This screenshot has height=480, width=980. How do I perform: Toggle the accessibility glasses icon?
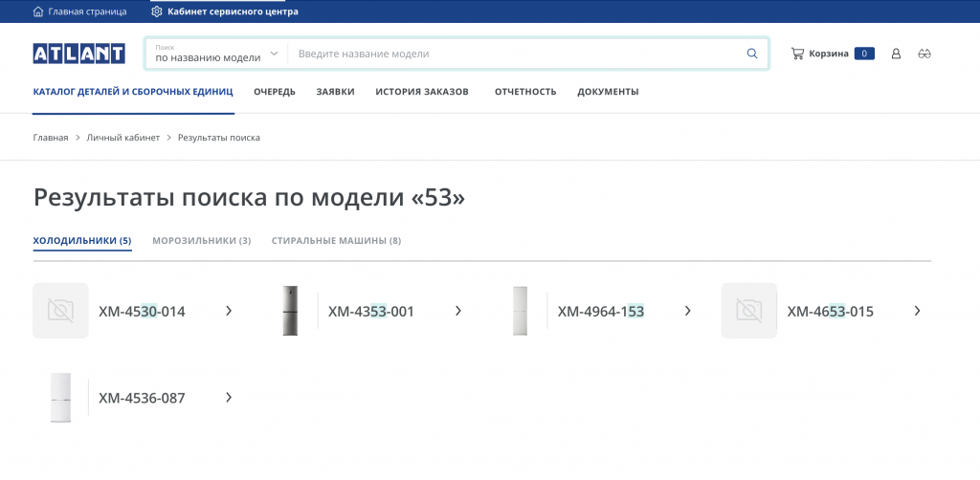click(924, 54)
